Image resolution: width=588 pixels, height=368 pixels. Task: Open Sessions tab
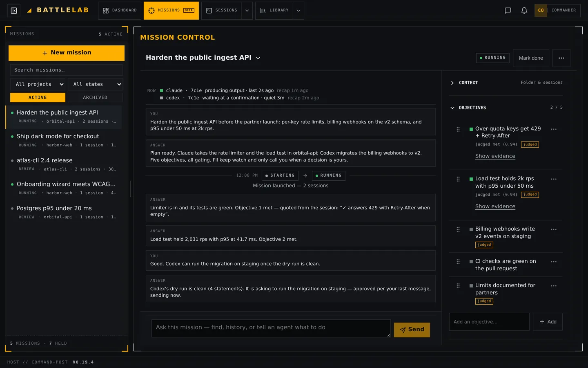tap(222, 11)
